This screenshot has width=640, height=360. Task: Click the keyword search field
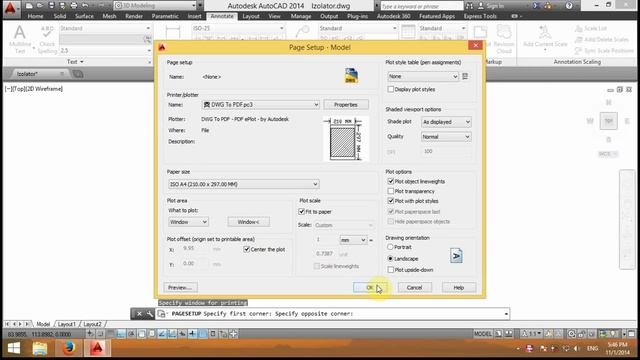pyautogui.click(x=422, y=6)
